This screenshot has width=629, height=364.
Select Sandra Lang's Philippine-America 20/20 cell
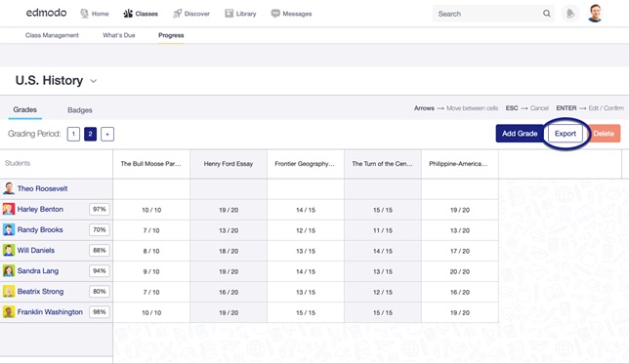tap(460, 271)
